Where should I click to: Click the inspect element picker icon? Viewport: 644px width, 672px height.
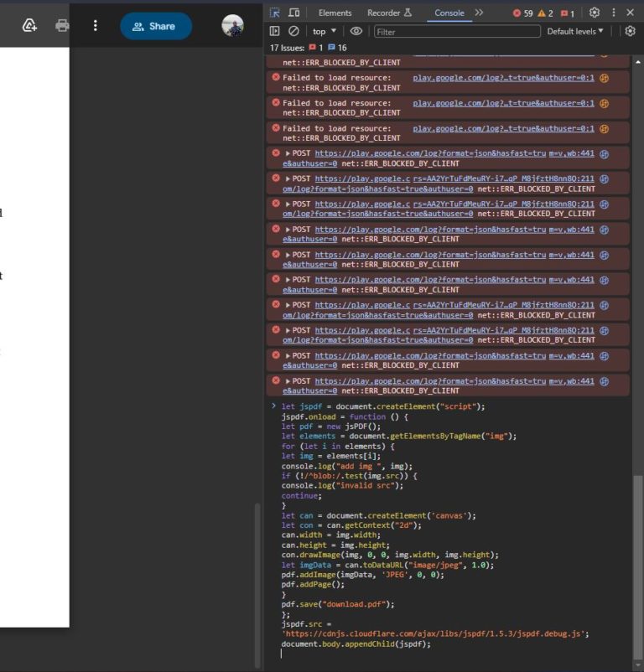point(275,13)
